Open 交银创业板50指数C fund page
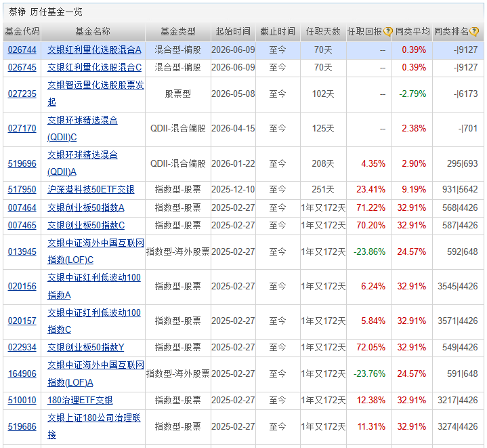Screen dimensions: 487x448 coord(86,225)
